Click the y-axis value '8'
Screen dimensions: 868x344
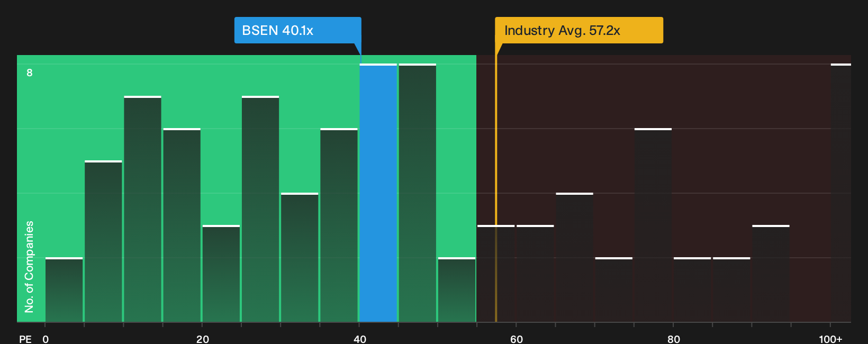point(30,73)
